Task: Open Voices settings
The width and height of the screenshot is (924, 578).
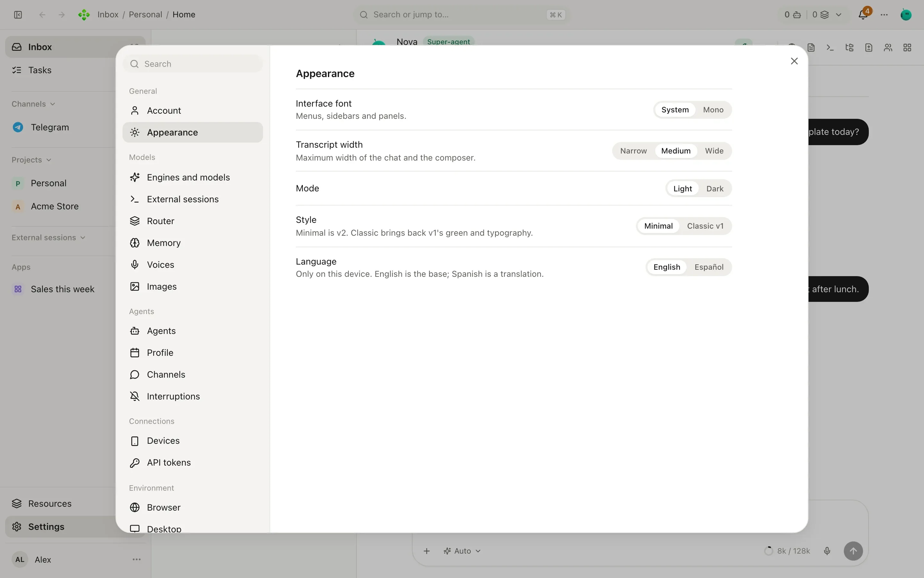Action: 193,265
